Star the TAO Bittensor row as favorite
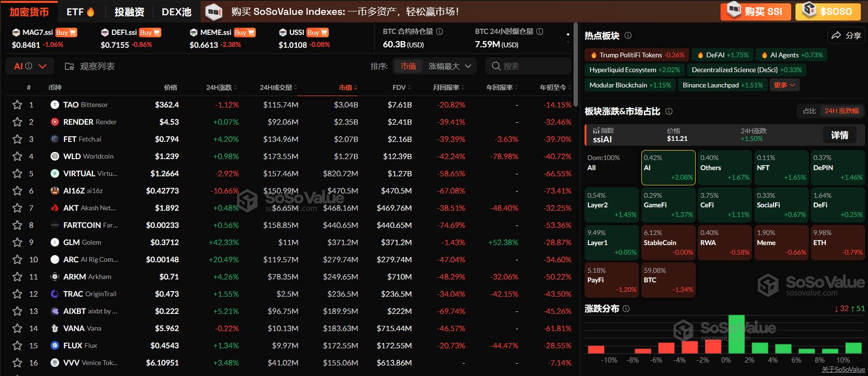The width and height of the screenshot is (868, 376). pos(17,105)
